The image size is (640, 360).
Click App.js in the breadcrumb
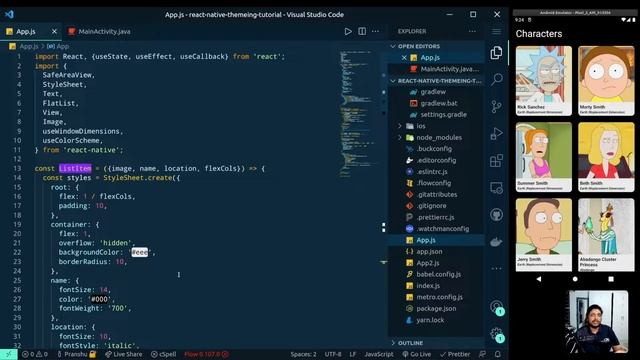tap(29, 46)
